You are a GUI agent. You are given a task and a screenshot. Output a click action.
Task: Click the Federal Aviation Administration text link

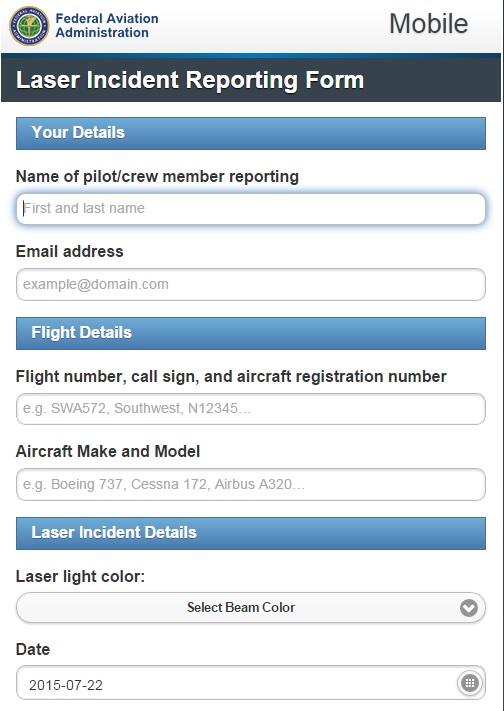107,25
